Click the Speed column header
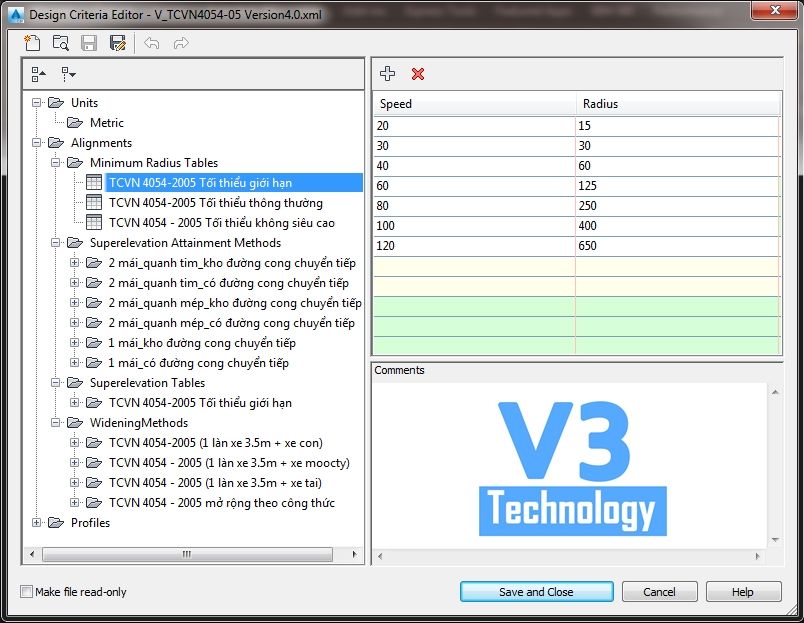The height and width of the screenshot is (623, 804). click(x=474, y=104)
